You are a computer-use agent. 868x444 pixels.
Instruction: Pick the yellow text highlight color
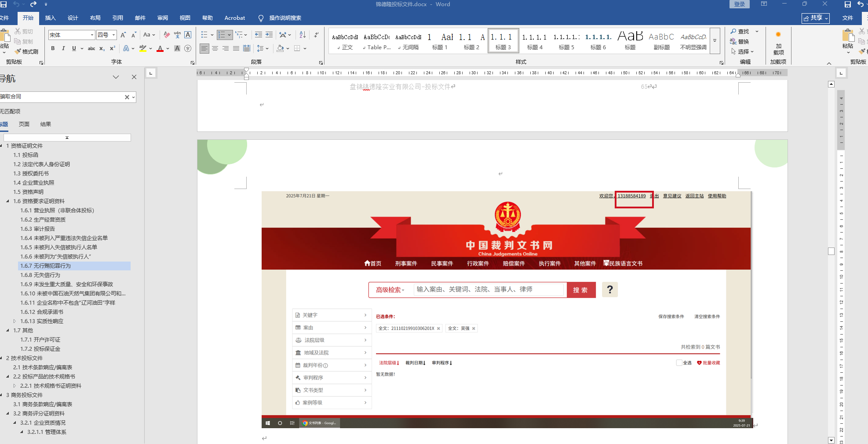(143, 48)
